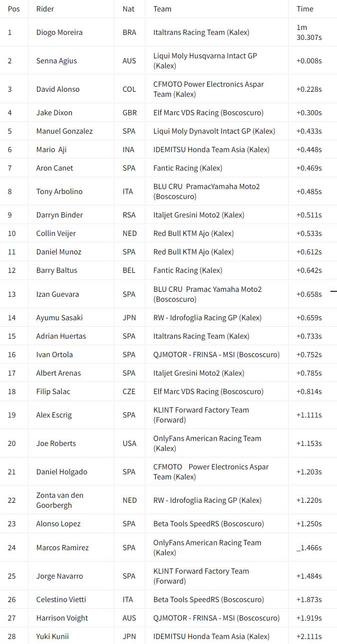Click the Team column header
Image resolution: width=337 pixels, height=644 pixels.
(162, 9)
